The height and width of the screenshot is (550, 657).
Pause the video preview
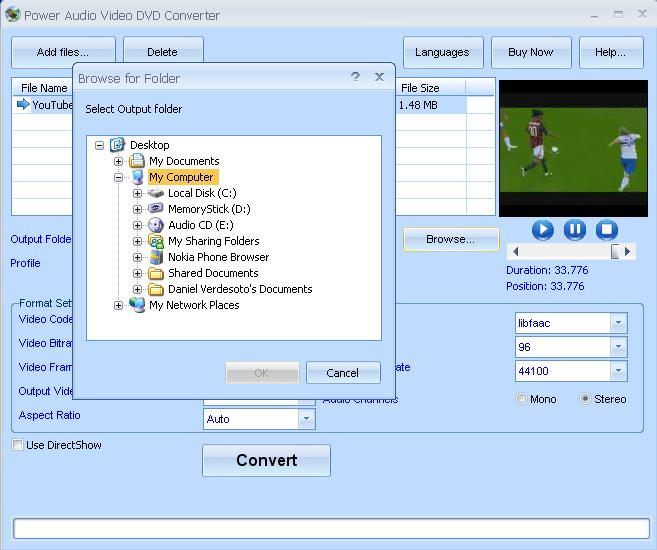pyautogui.click(x=574, y=230)
